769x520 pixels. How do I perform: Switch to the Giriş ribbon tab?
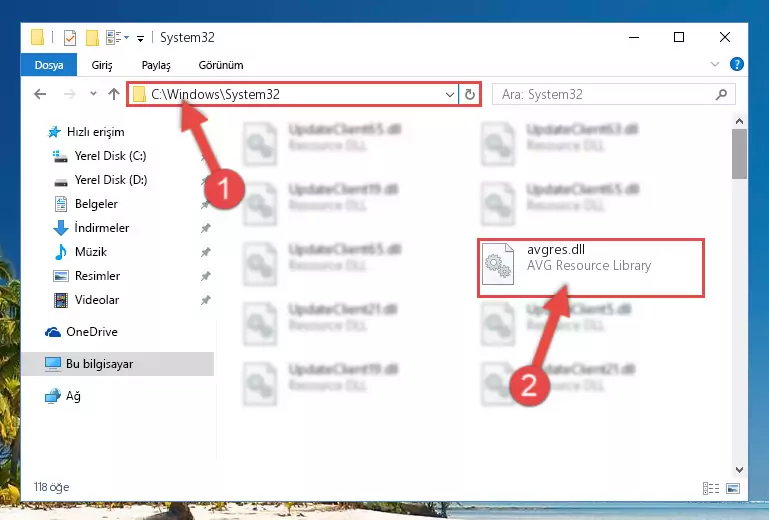point(102,65)
